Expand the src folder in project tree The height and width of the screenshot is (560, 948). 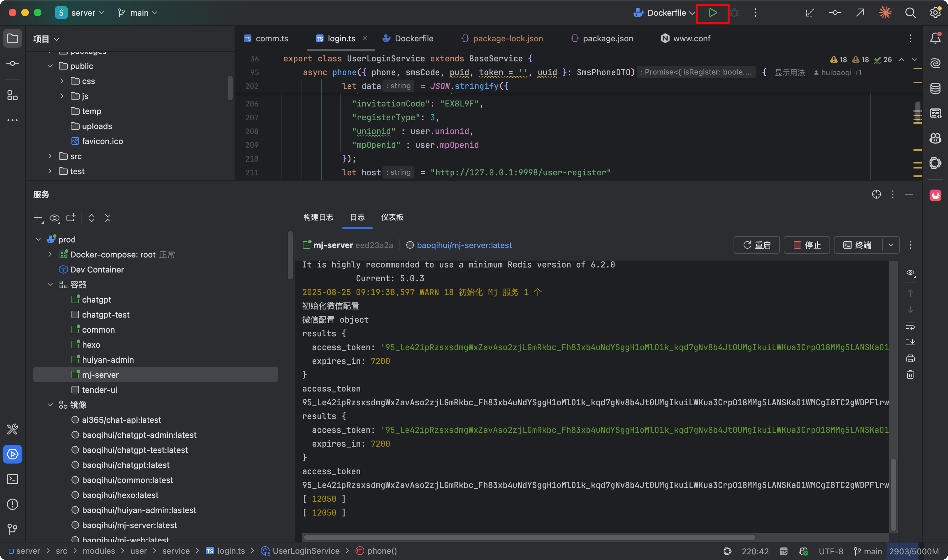(x=50, y=156)
